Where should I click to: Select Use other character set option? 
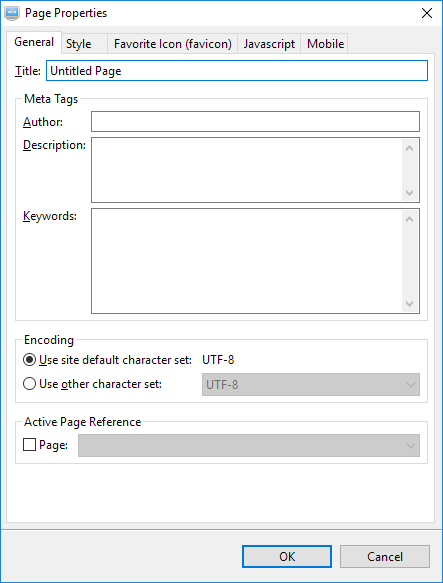[29, 384]
